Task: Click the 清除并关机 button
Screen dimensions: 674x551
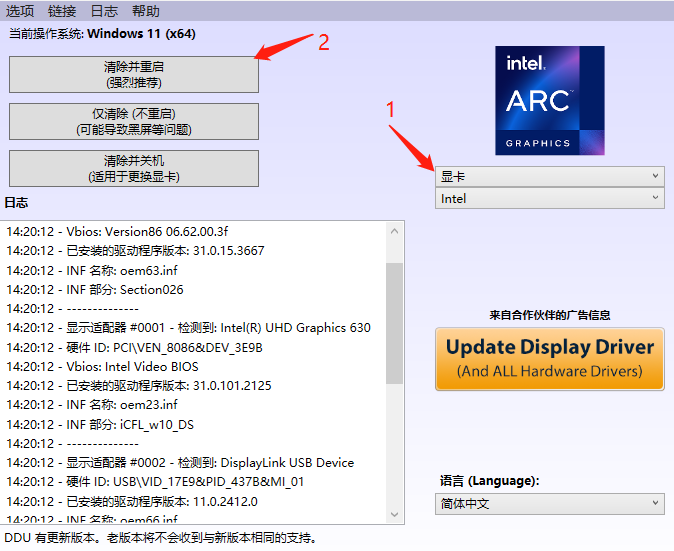Action: [x=134, y=168]
